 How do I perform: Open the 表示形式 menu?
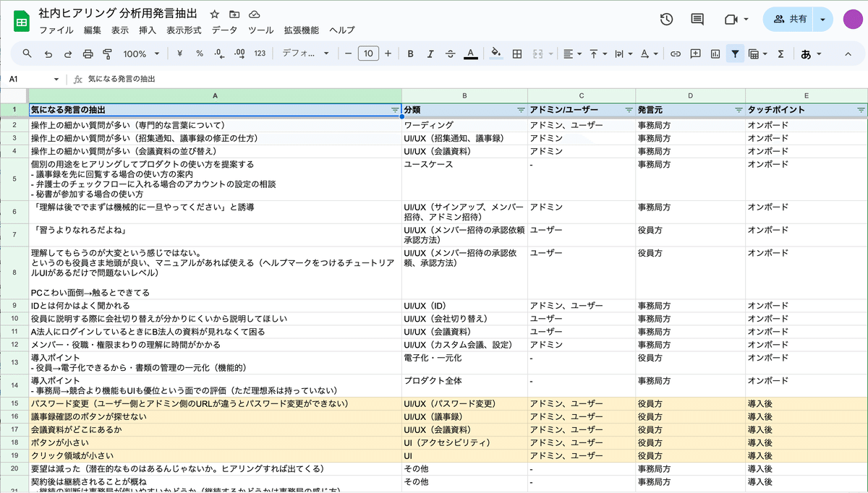point(184,30)
